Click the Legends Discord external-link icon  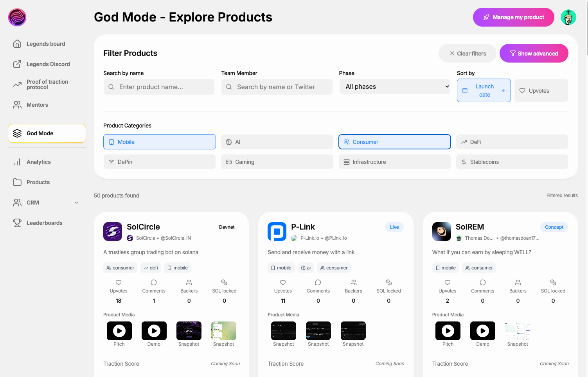17,64
